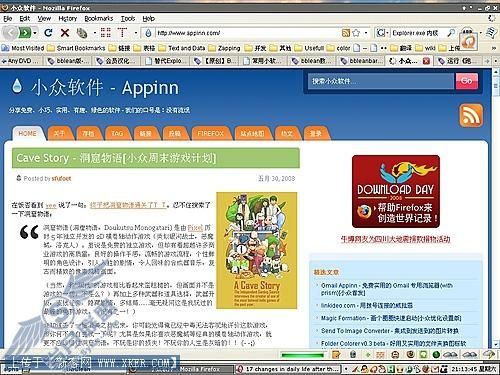Open the TAG navigation tab on the site
Screen dimensions: 500x375
tap(117, 134)
